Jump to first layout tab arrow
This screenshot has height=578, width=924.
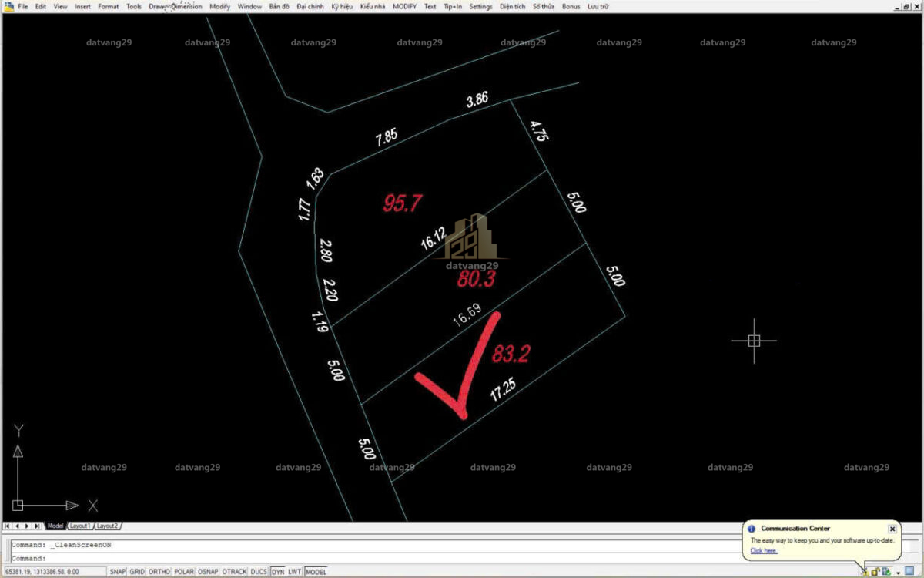click(8, 526)
